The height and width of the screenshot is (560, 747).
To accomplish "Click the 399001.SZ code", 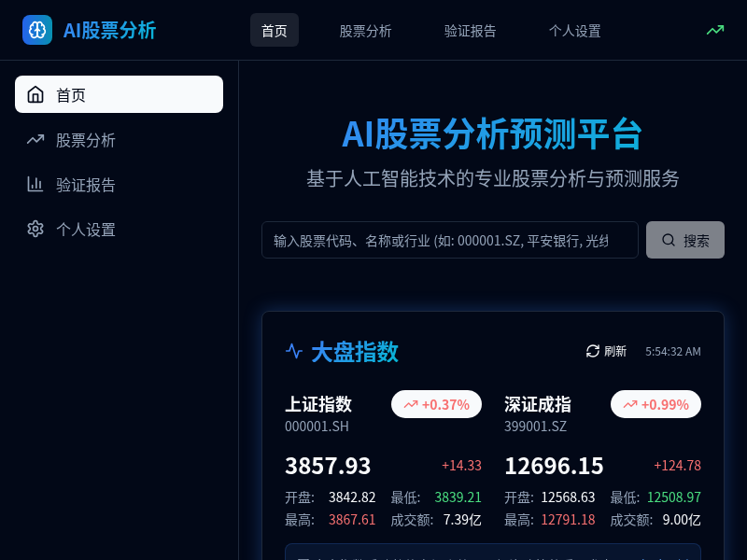I will [535, 427].
